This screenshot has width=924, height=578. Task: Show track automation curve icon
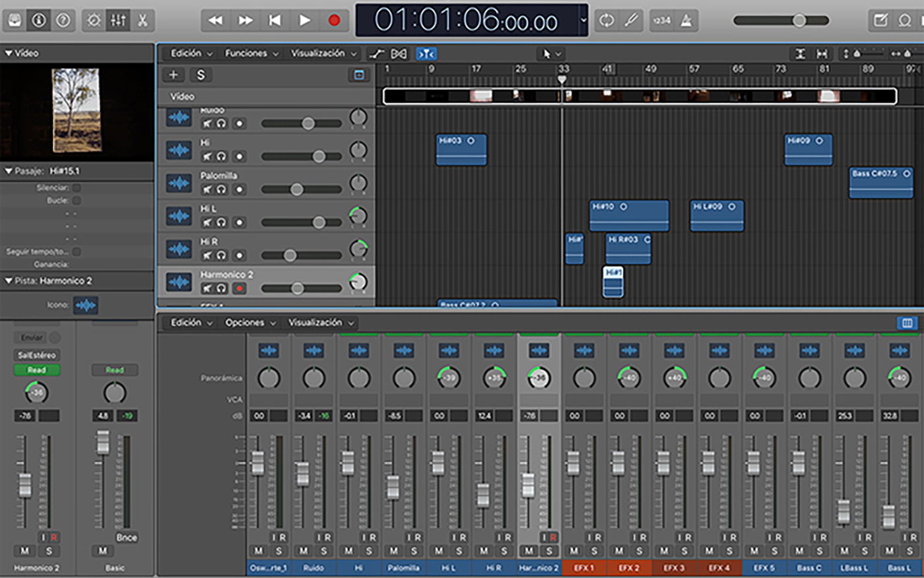click(377, 53)
